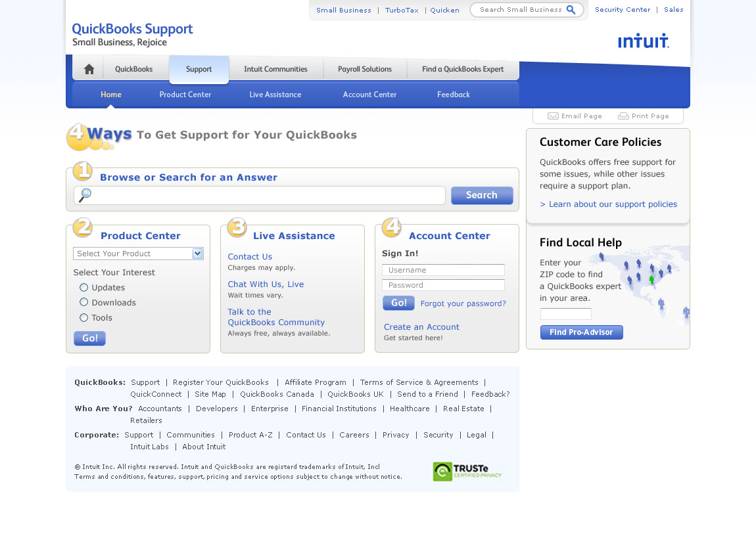
Task: Select the Tools radio button
Action: pos(84,317)
